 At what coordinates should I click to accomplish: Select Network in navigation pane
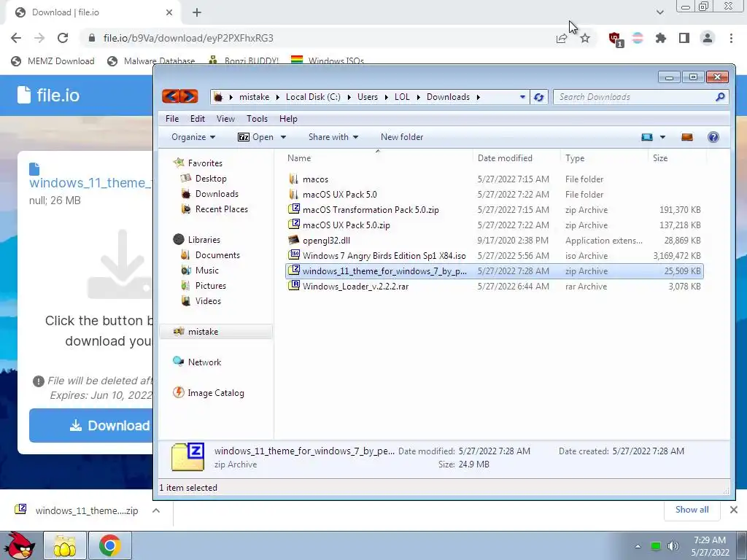pyautogui.click(x=197, y=362)
